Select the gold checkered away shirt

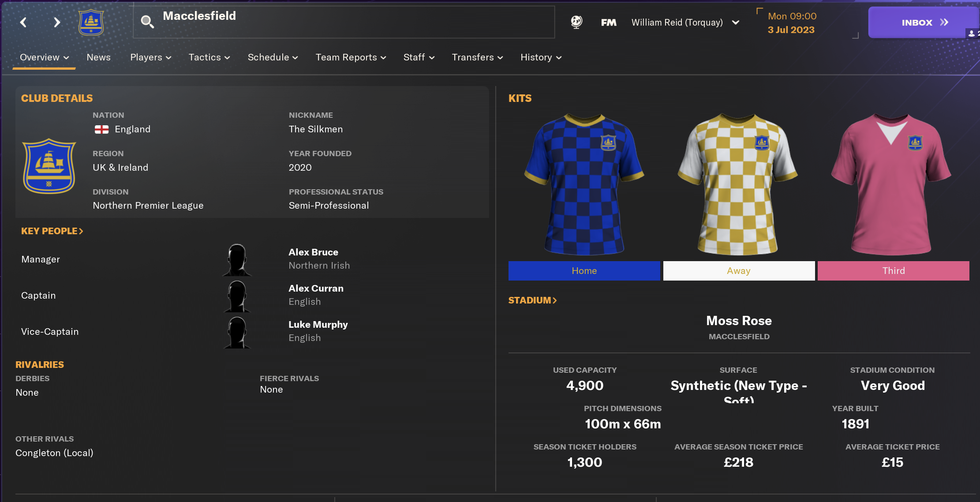pos(738,184)
